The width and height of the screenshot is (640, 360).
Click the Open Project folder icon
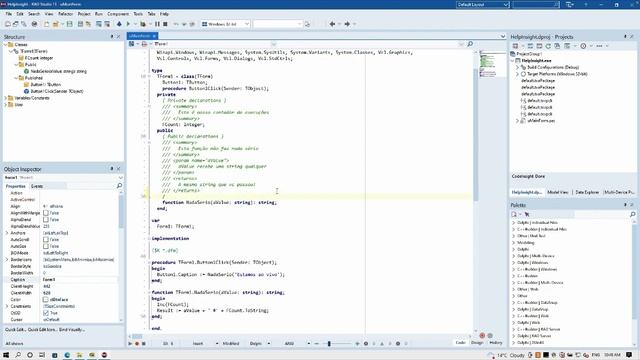tap(56, 24)
